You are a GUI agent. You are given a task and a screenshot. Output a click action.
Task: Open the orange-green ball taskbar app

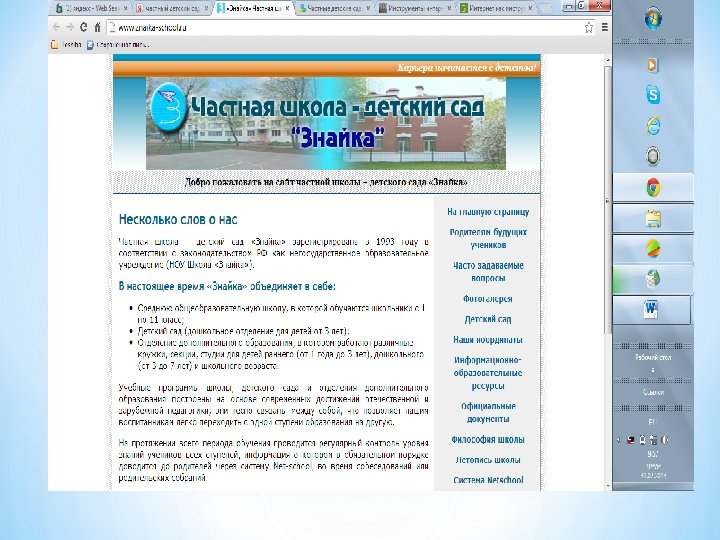(653, 249)
